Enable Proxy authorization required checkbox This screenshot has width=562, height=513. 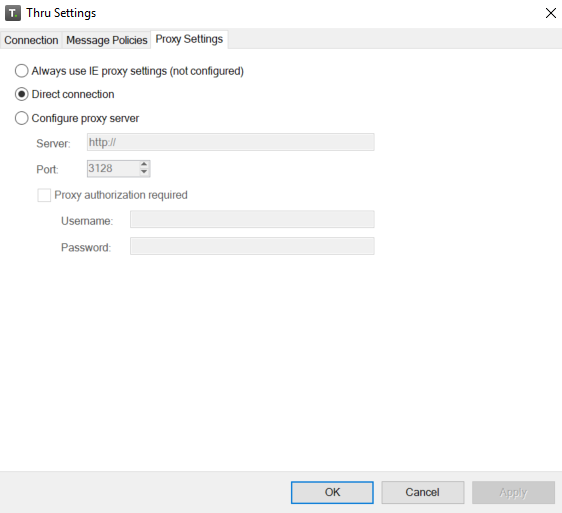click(x=44, y=195)
